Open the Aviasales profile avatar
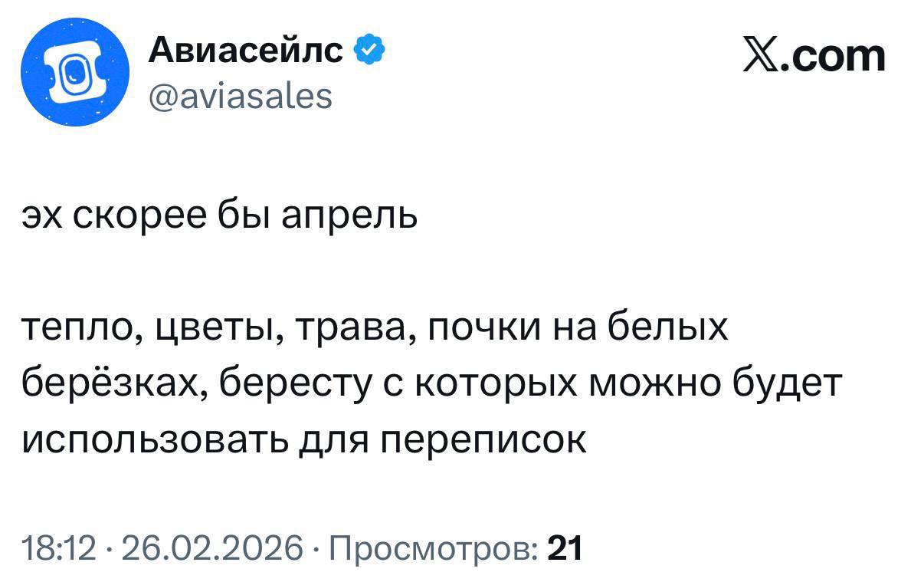Screen dimensions: 924x582 pos(74,73)
